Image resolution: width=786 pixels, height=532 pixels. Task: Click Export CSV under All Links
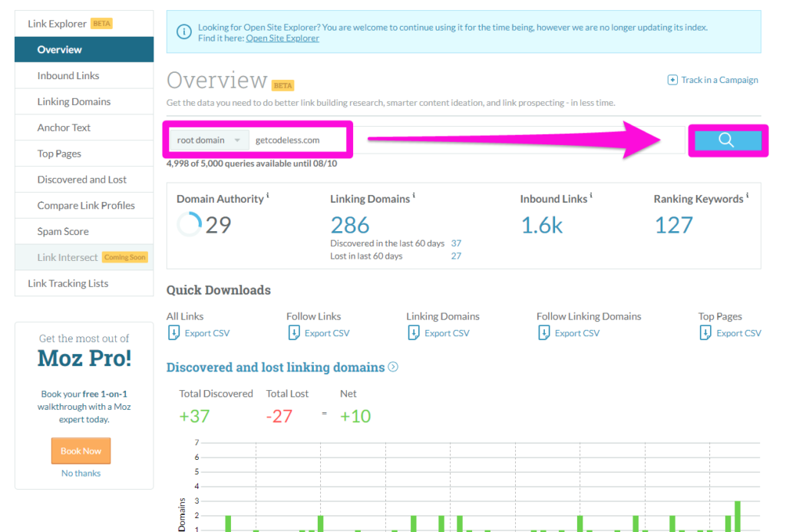[x=207, y=333]
